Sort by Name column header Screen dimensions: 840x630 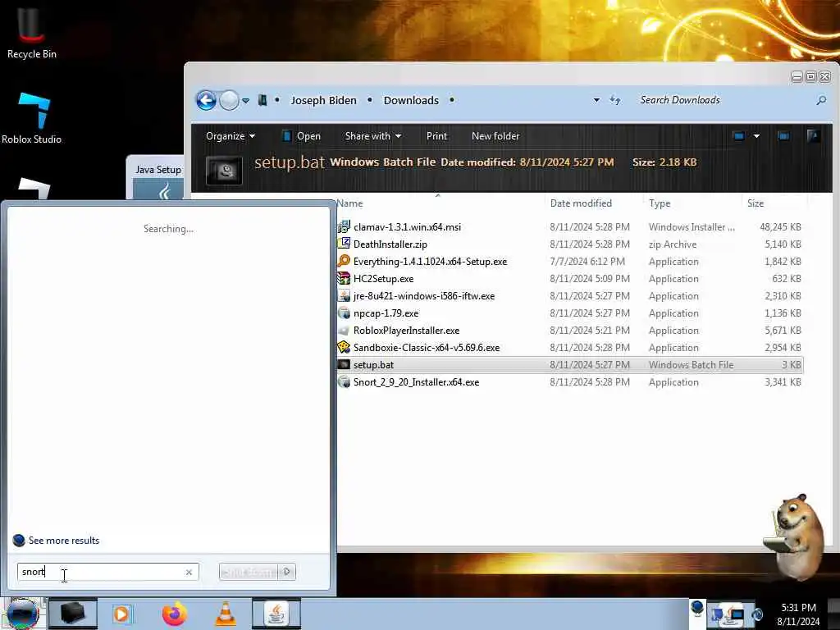[349, 203]
